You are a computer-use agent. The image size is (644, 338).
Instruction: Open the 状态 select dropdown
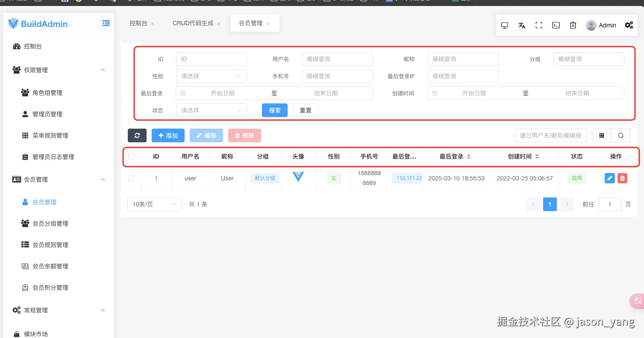pyautogui.click(x=212, y=110)
